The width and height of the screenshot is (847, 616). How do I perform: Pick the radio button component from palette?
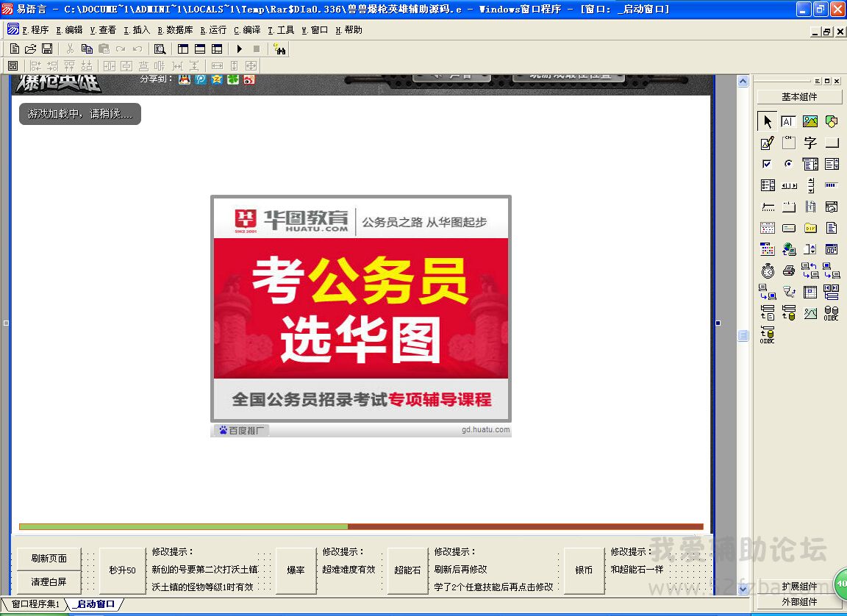point(789,164)
